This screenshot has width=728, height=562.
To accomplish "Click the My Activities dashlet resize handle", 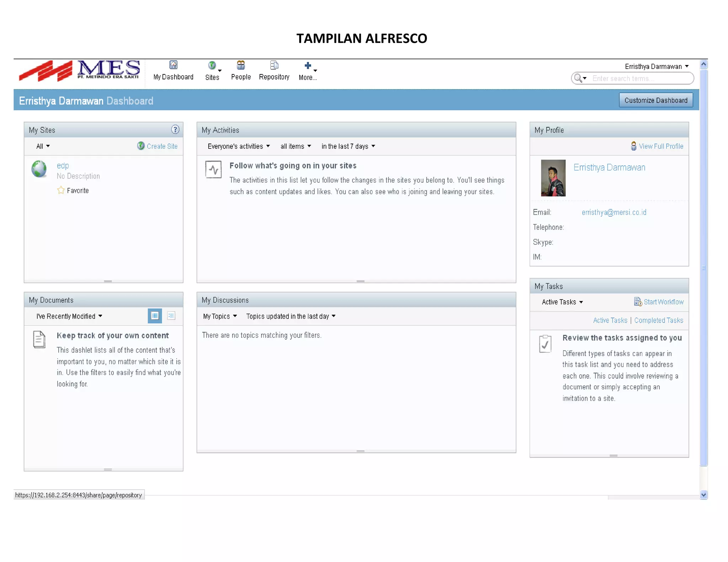I will [x=360, y=281].
